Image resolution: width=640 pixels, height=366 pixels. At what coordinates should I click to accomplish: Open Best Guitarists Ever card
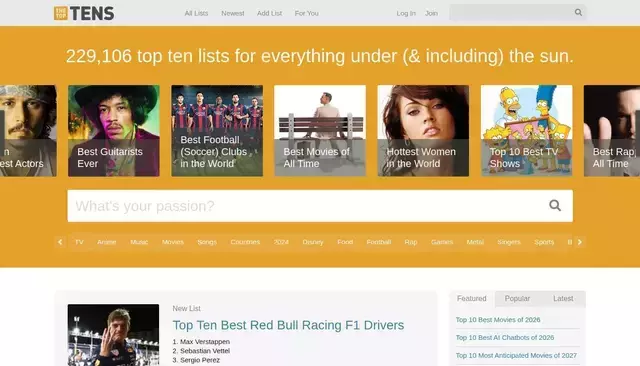114,131
